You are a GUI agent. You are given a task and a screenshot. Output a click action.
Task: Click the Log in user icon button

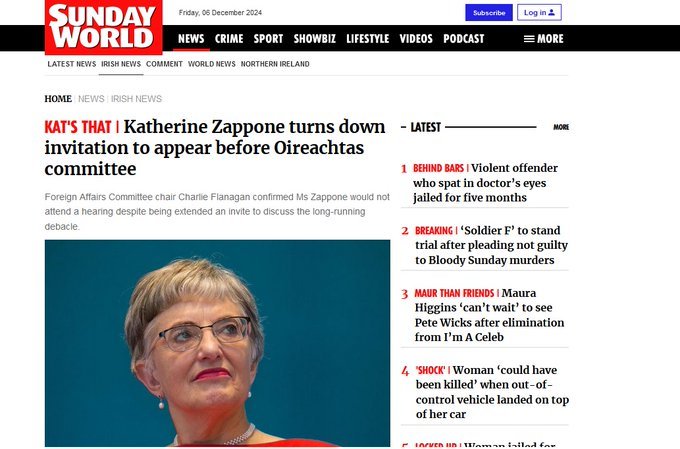[x=539, y=13]
